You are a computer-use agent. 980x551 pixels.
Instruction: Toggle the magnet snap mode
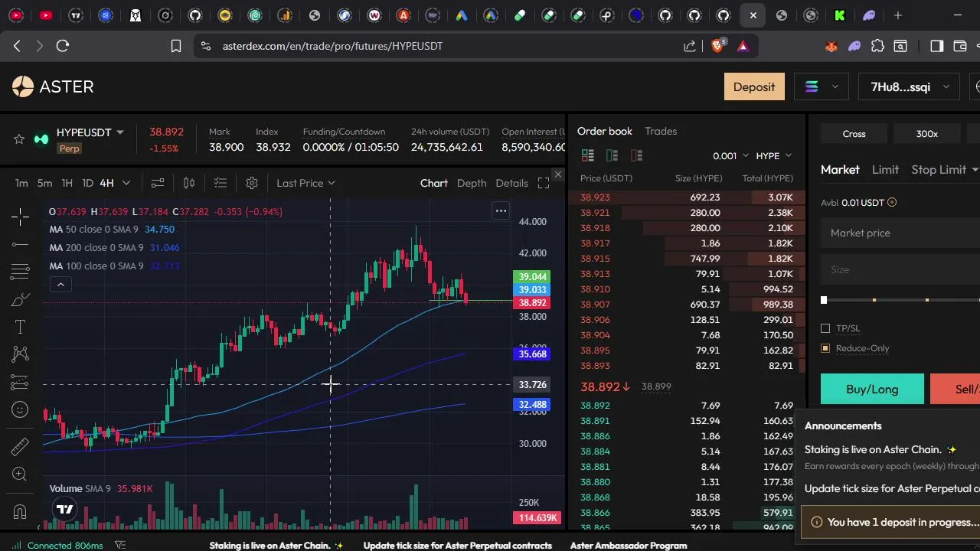[x=21, y=511]
